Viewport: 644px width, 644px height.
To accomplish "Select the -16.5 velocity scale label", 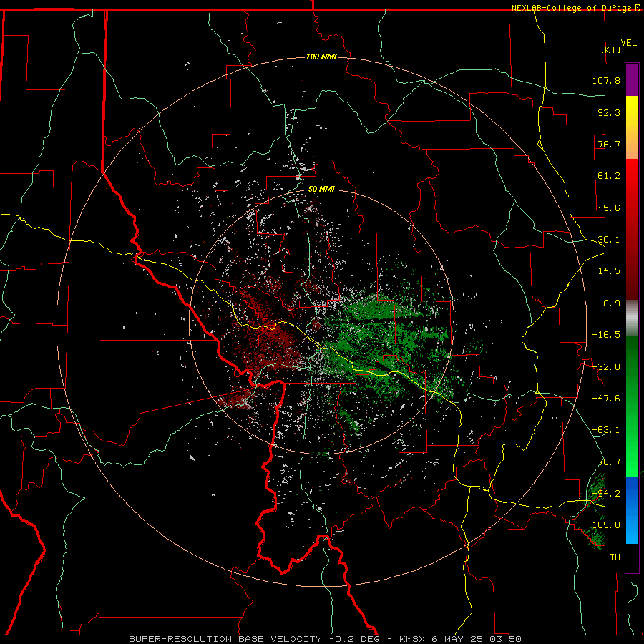I will pyautogui.click(x=606, y=335).
